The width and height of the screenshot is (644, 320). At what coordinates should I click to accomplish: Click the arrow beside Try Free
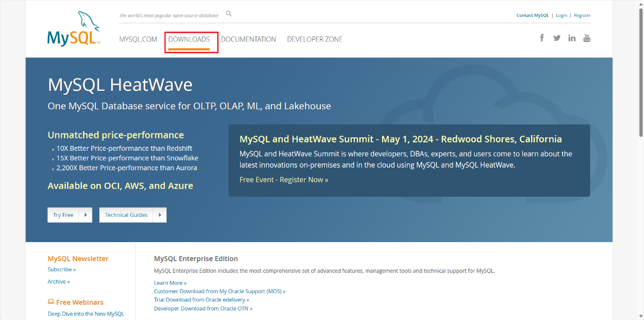85,215
